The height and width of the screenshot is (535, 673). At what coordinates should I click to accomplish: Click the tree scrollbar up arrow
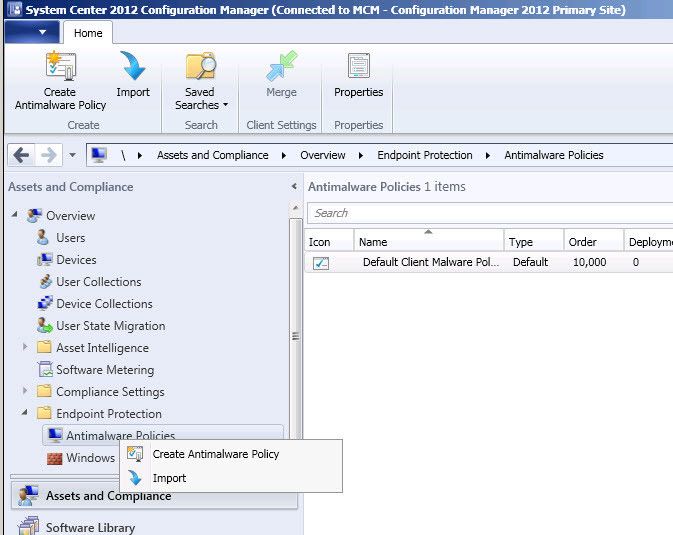coord(295,208)
